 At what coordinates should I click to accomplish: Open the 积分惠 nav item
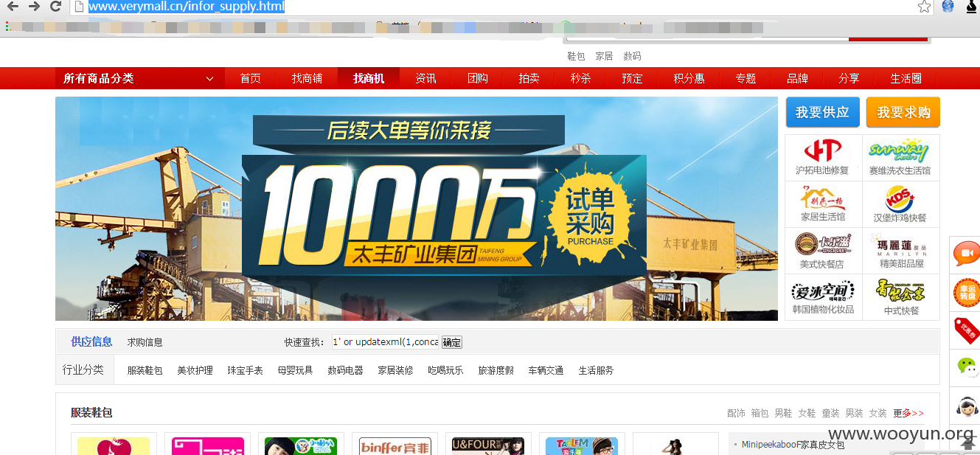(689, 78)
